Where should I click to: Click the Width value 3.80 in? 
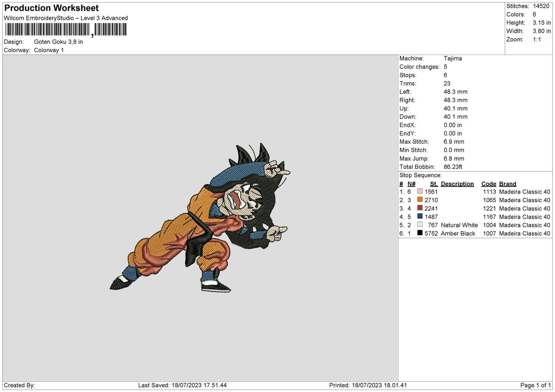542,31
